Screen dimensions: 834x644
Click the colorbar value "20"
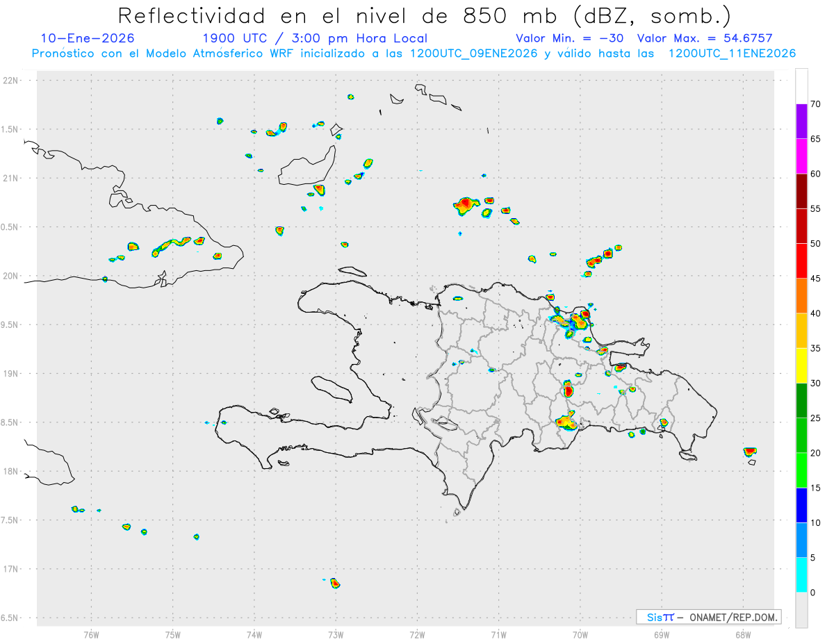[815, 453]
